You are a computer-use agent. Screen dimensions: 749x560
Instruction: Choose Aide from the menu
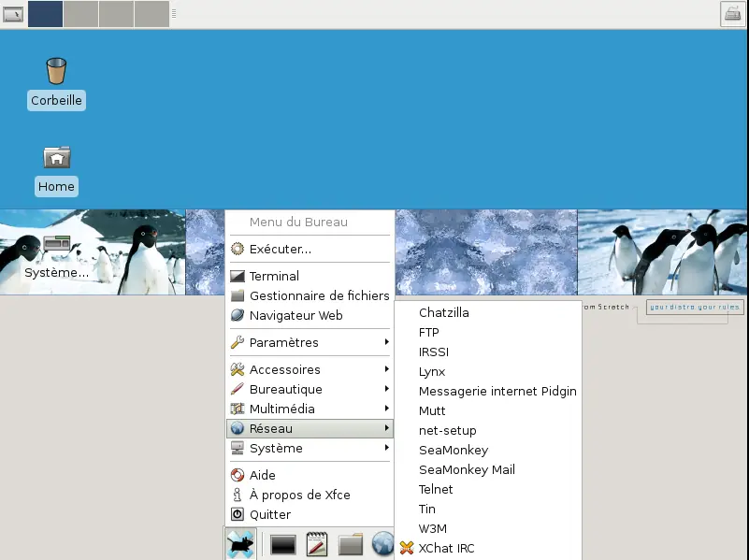(310, 475)
